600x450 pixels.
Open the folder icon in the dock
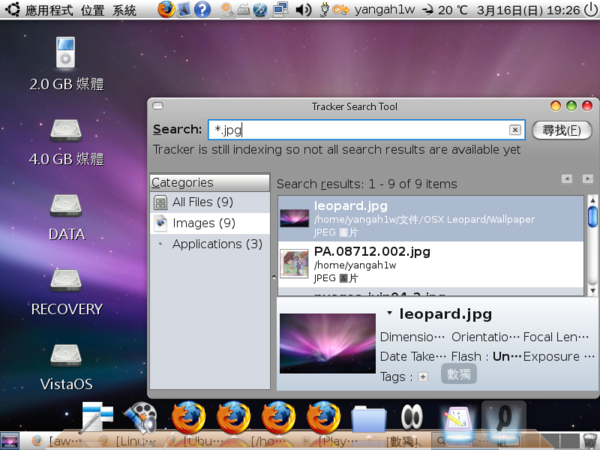pos(368,419)
